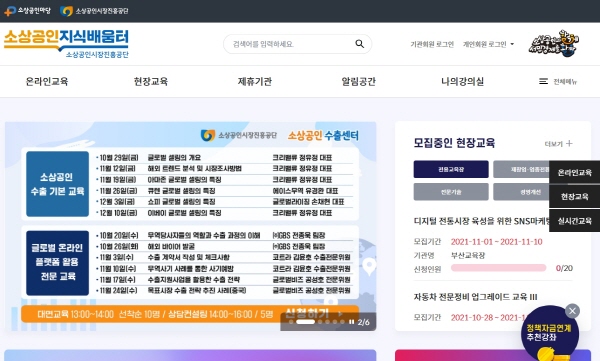Open the 제휴기관 menu
The height and width of the screenshot is (361, 600).
pyautogui.click(x=255, y=81)
